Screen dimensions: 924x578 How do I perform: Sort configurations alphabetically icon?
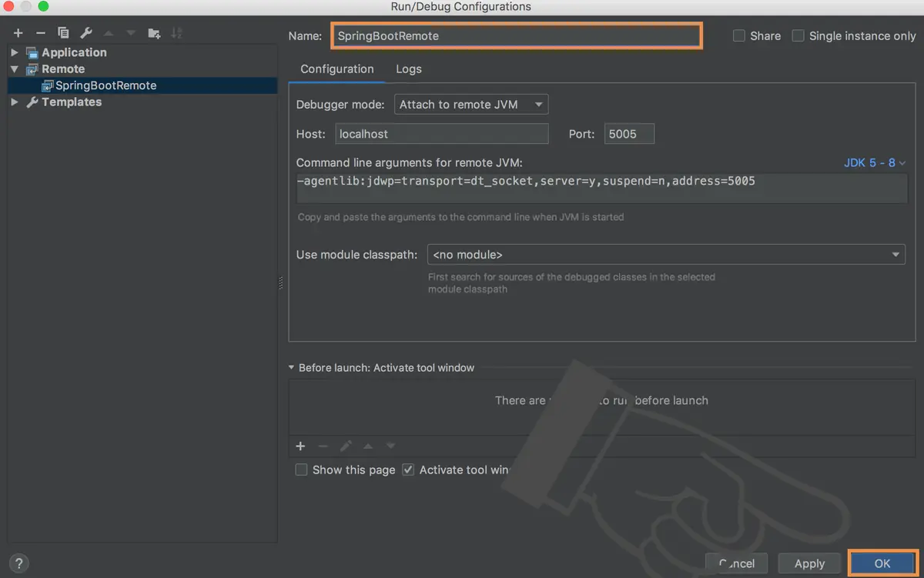point(176,33)
